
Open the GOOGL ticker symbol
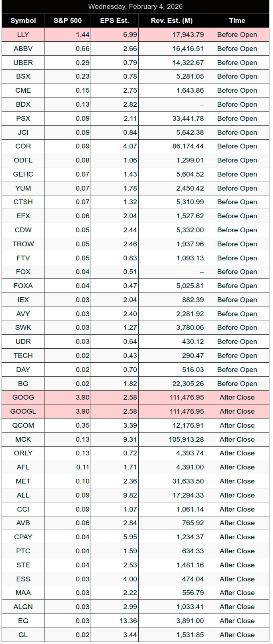tap(23, 411)
